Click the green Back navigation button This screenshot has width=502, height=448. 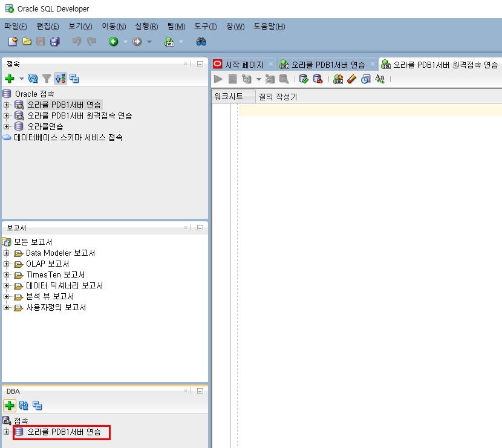[x=113, y=42]
